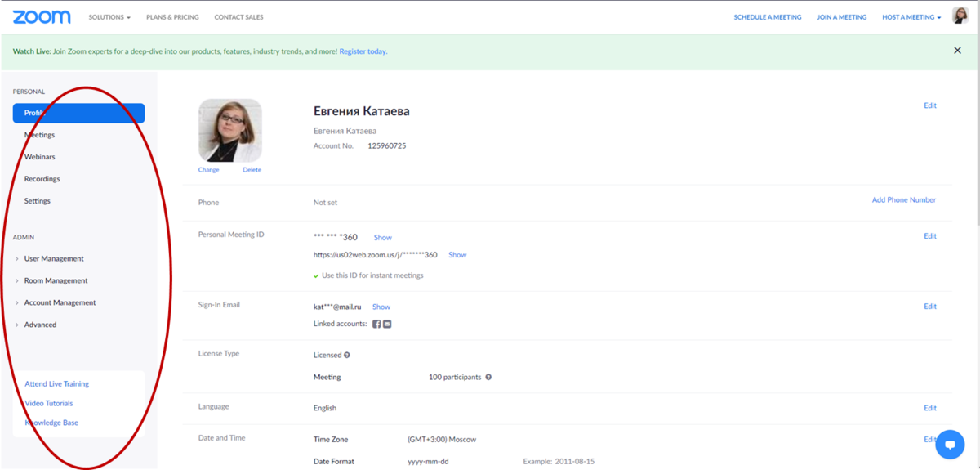980x470 pixels.
Task: Open Knowledge Base link
Action: pyautogui.click(x=51, y=423)
